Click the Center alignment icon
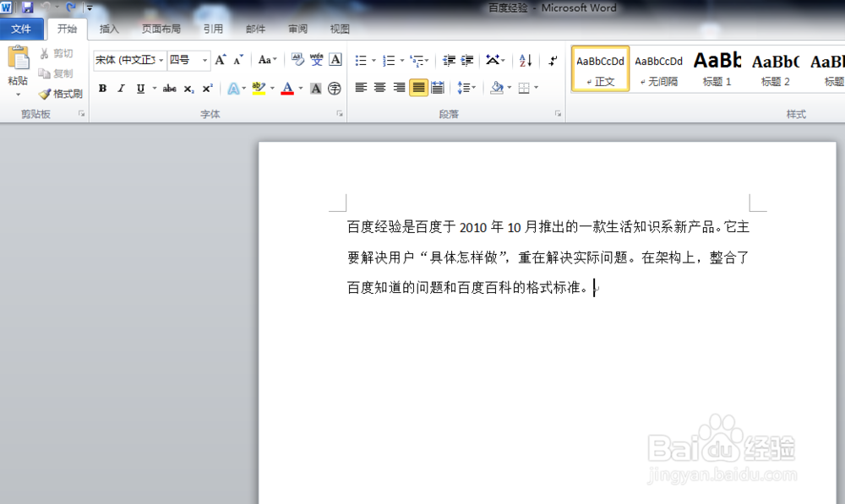The image size is (845, 504). (x=380, y=87)
